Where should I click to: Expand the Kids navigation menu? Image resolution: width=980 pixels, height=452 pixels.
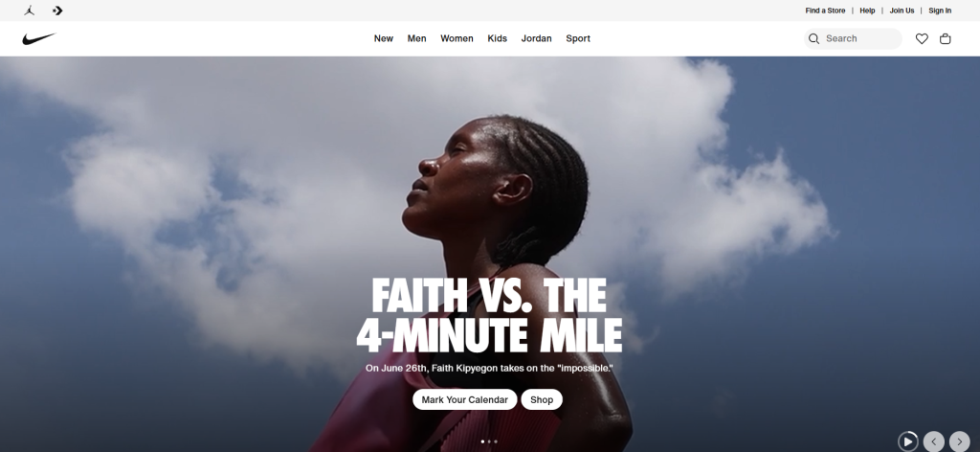click(x=498, y=38)
